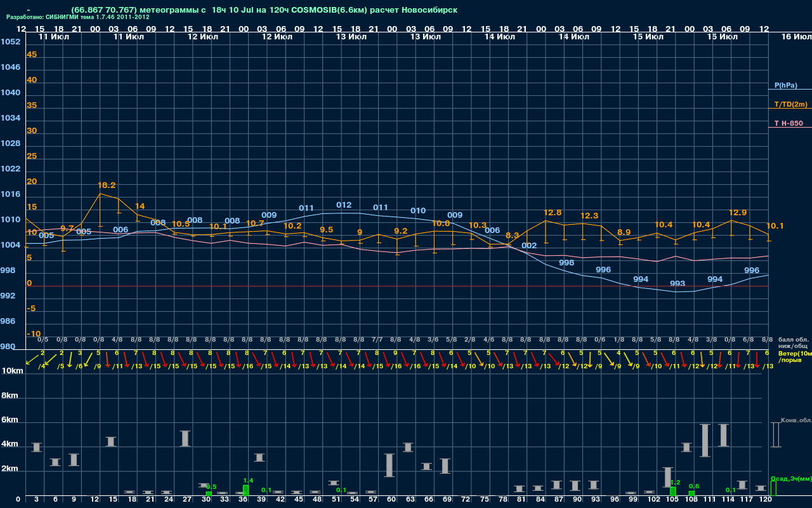The image size is (812, 508).
Task: Click the 012 pressure peak label
Action: click(344, 205)
